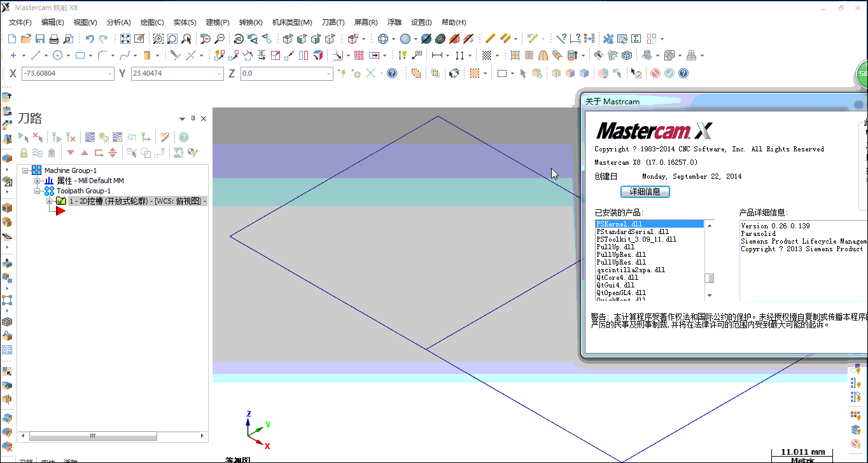Click the 详细信息 button in the About dialog
868x463 pixels.
[645, 191]
